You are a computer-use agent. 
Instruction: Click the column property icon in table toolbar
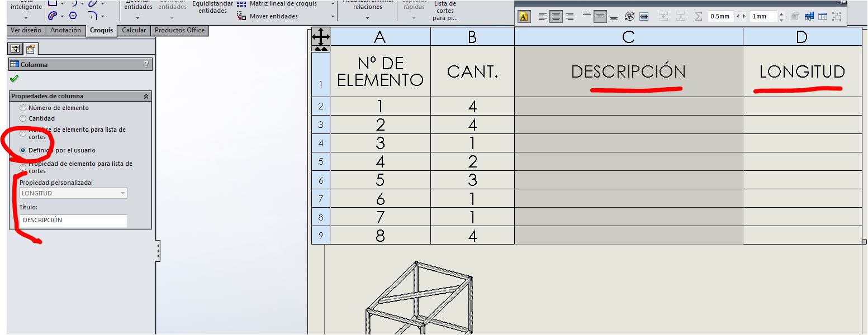click(794, 17)
